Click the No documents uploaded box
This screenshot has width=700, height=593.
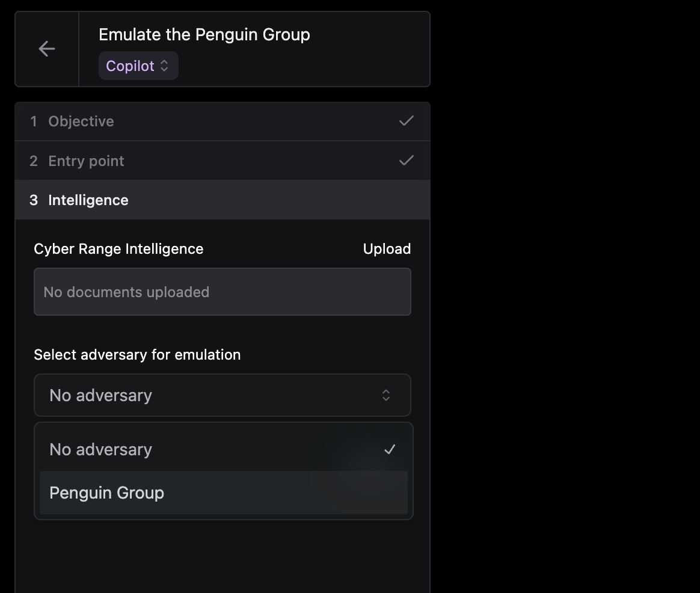coord(223,292)
